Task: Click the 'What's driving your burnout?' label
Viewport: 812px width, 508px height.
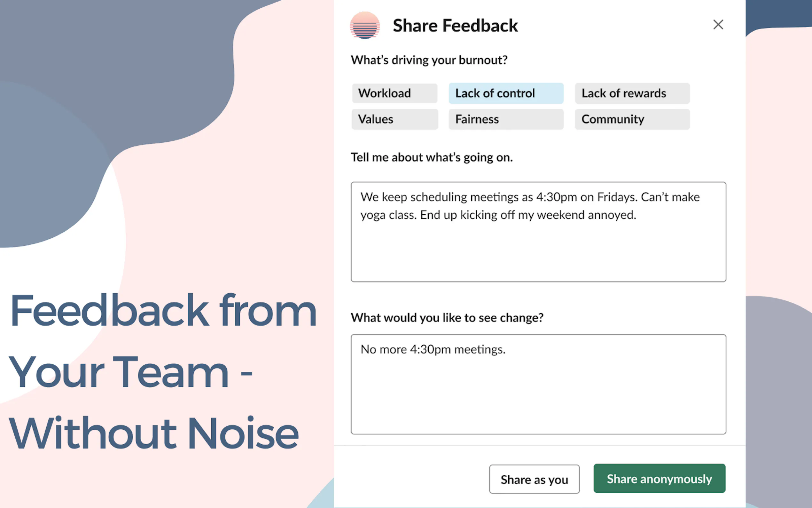Action: [429, 60]
